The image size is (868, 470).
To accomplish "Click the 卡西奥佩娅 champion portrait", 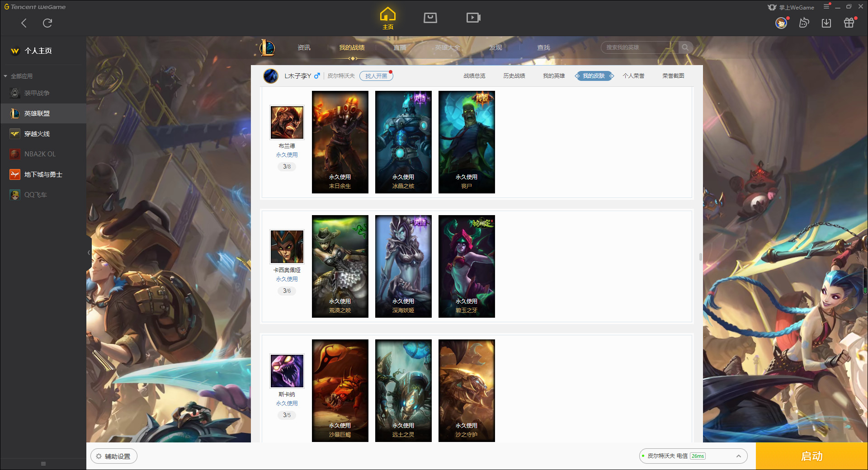I will 287,247.
